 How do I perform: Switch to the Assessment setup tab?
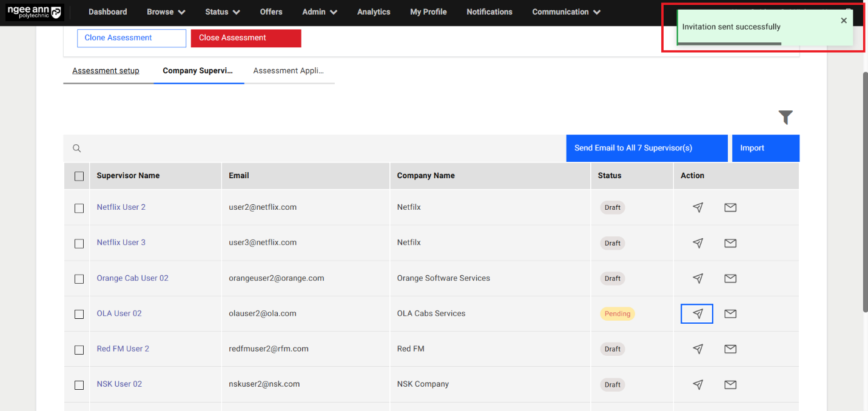pos(106,71)
